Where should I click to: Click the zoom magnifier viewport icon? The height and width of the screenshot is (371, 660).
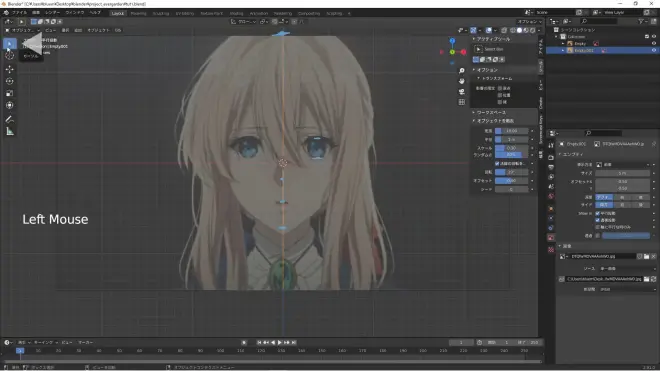click(x=462, y=71)
